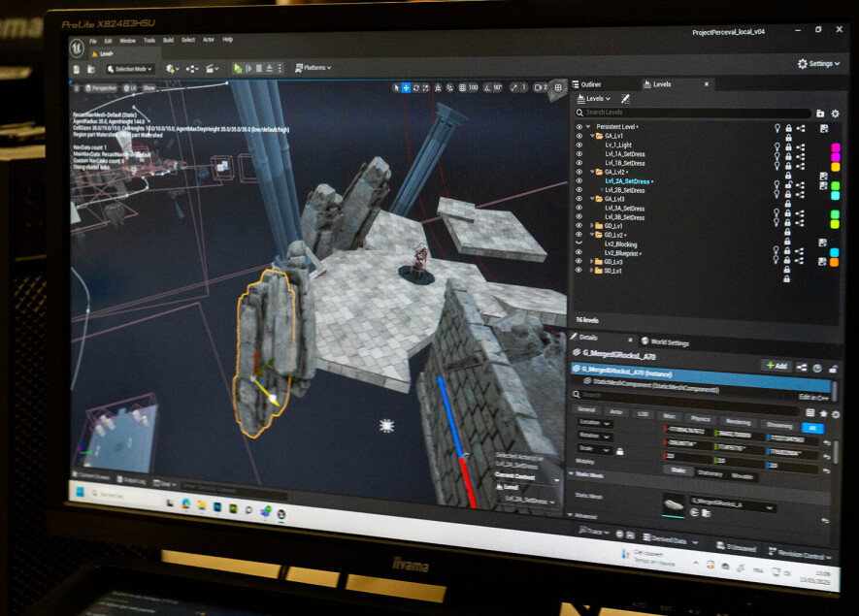Select the Physics filter in Details
This screenshot has width=859, height=616.
coord(700,418)
